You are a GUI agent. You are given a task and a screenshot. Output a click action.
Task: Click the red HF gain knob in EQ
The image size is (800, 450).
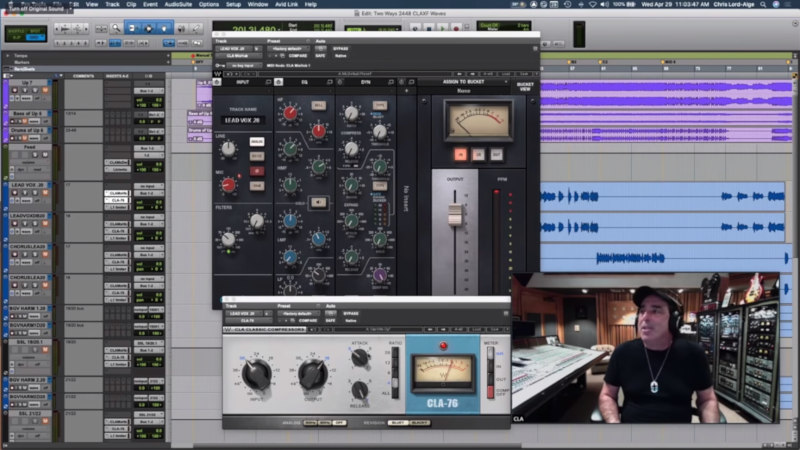coord(290,113)
